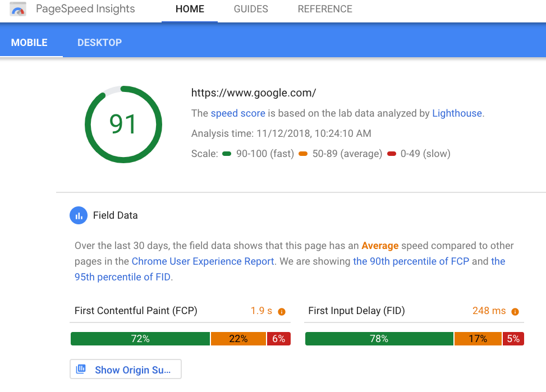Open the speed score link

pyautogui.click(x=238, y=113)
